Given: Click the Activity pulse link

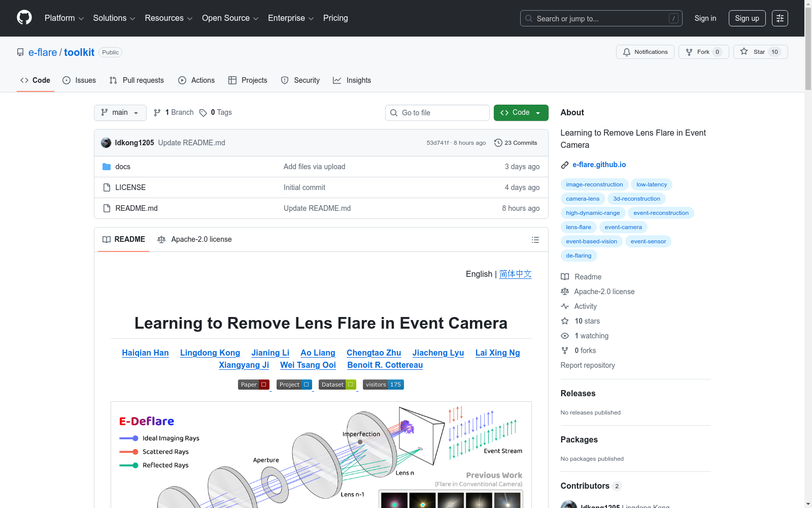Looking at the screenshot, I should [579, 306].
